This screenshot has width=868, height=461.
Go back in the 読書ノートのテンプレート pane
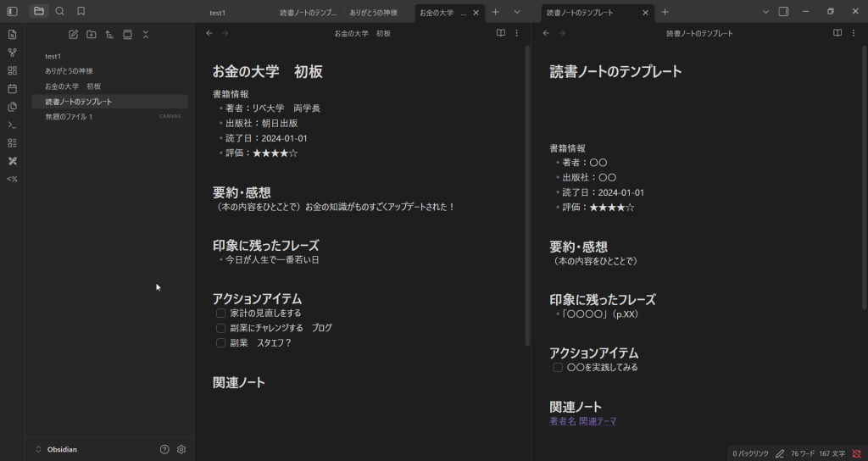click(x=547, y=33)
